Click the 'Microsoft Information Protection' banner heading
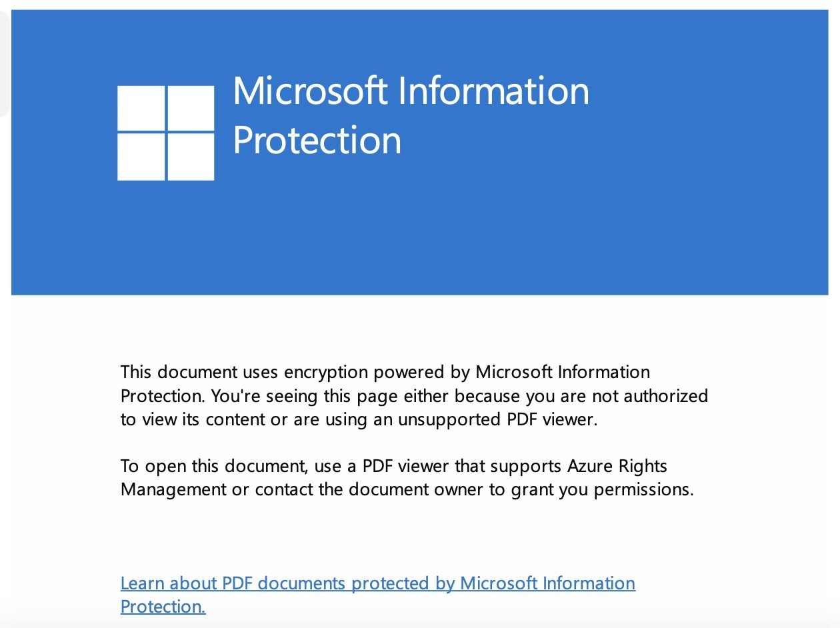Screen dimensions: 840x628 pos(411,115)
